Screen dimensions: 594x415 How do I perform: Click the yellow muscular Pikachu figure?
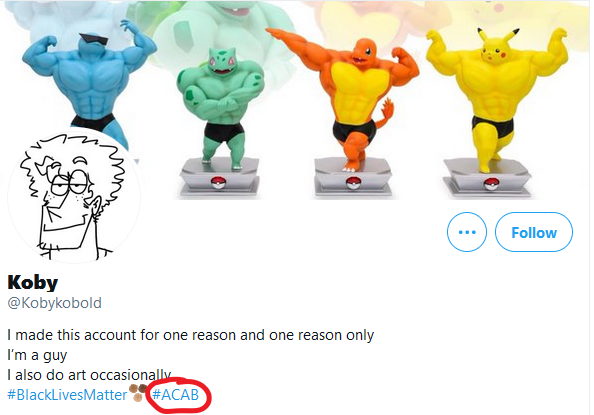click(x=496, y=99)
